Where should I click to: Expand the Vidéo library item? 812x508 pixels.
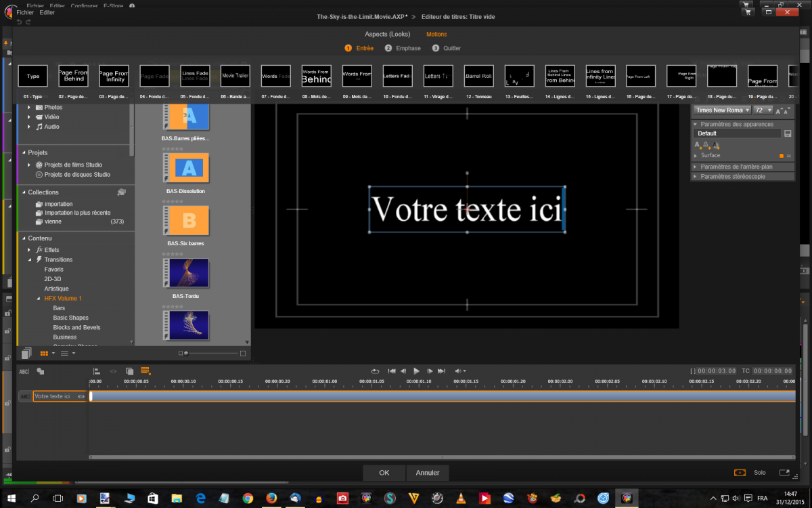(29, 117)
